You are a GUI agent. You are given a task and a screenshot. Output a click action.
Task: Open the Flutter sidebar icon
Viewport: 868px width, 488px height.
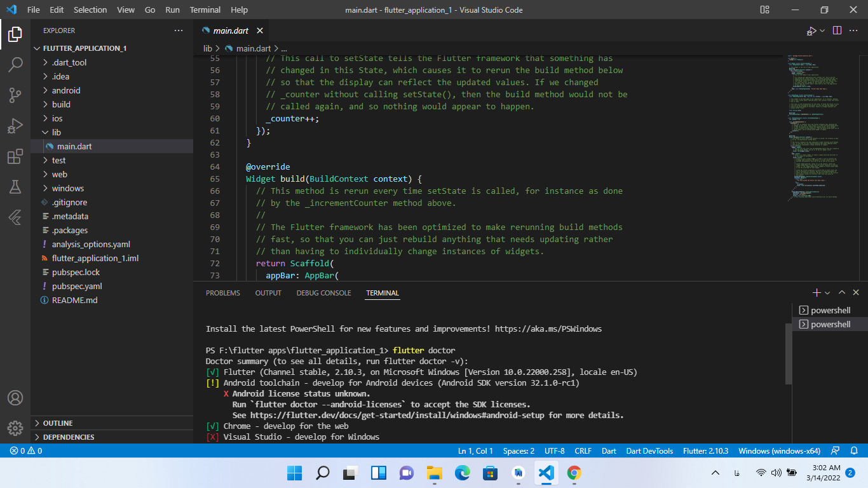(15, 217)
